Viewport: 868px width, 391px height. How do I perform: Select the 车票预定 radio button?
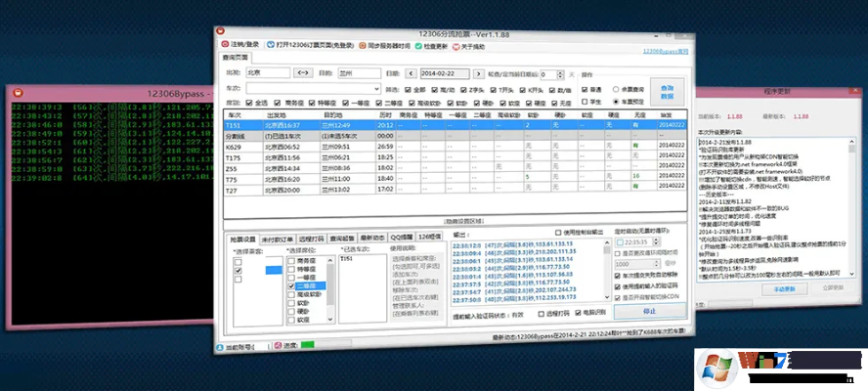[x=616, y=102]
